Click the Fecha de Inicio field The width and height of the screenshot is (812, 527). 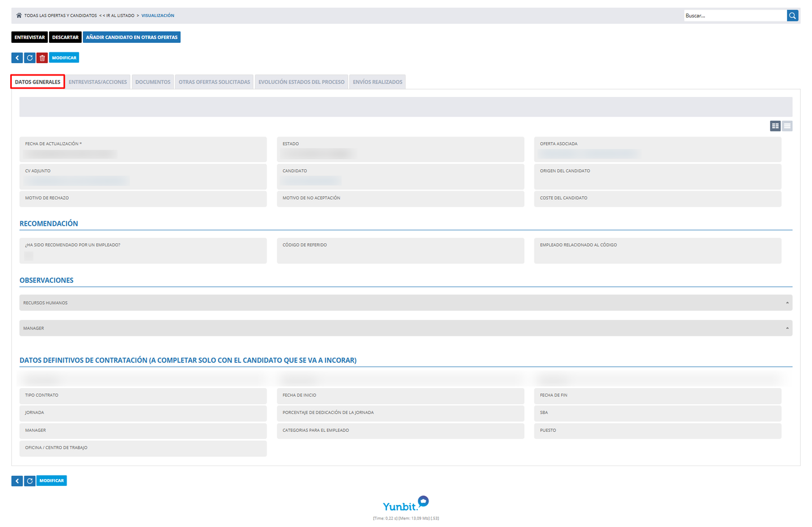pyautogui.click(x=400, y=396)
